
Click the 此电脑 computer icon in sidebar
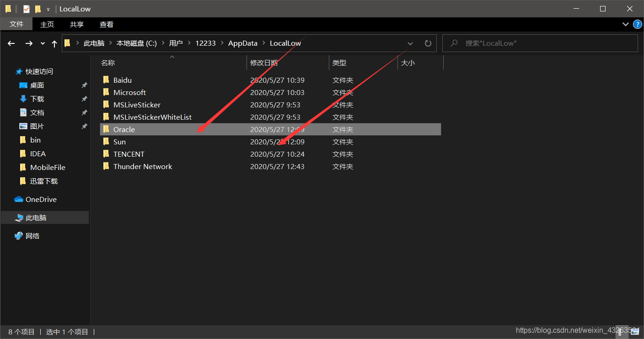[19, 218]
